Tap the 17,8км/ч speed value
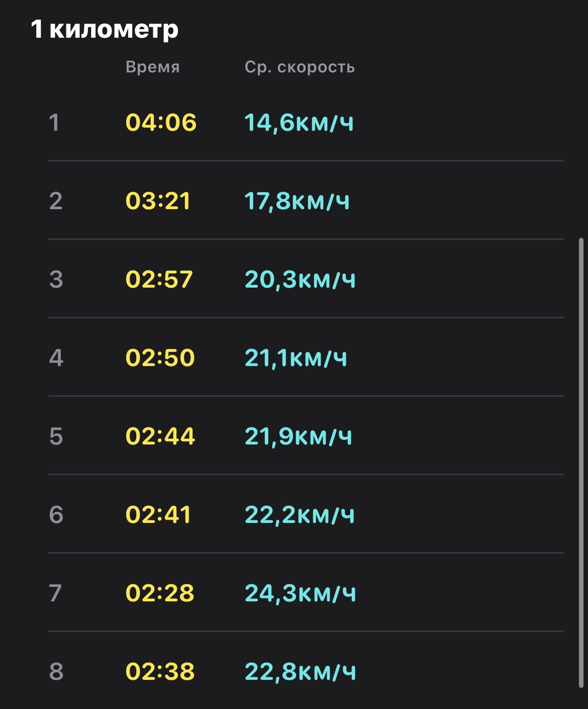This screenshot has height=709, width=588. tap(297, 202)
